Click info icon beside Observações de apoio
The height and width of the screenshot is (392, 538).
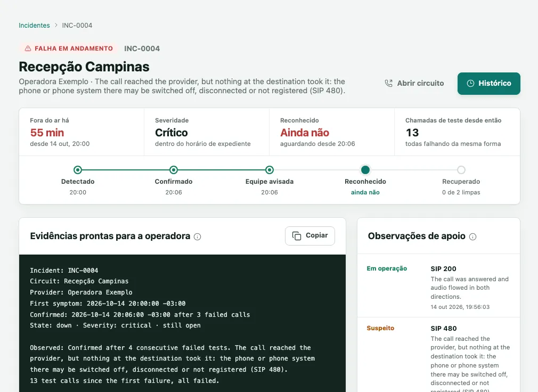click(472, 236)
